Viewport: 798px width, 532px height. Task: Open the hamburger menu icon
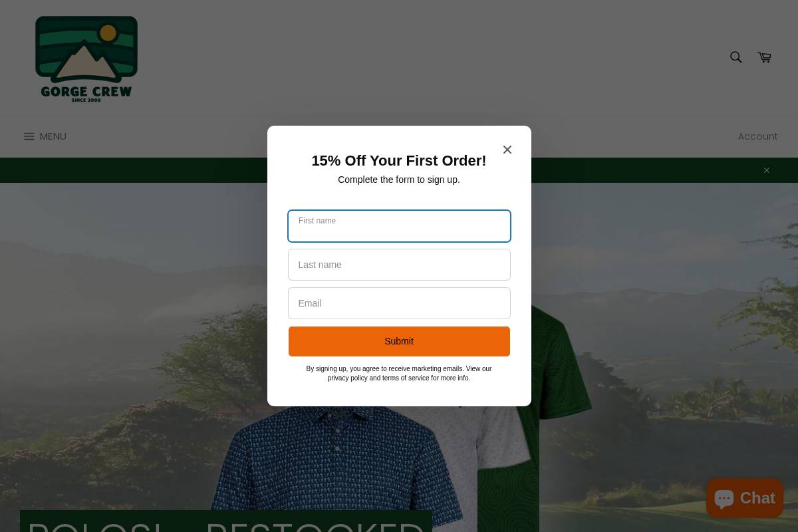coord(29,136)
